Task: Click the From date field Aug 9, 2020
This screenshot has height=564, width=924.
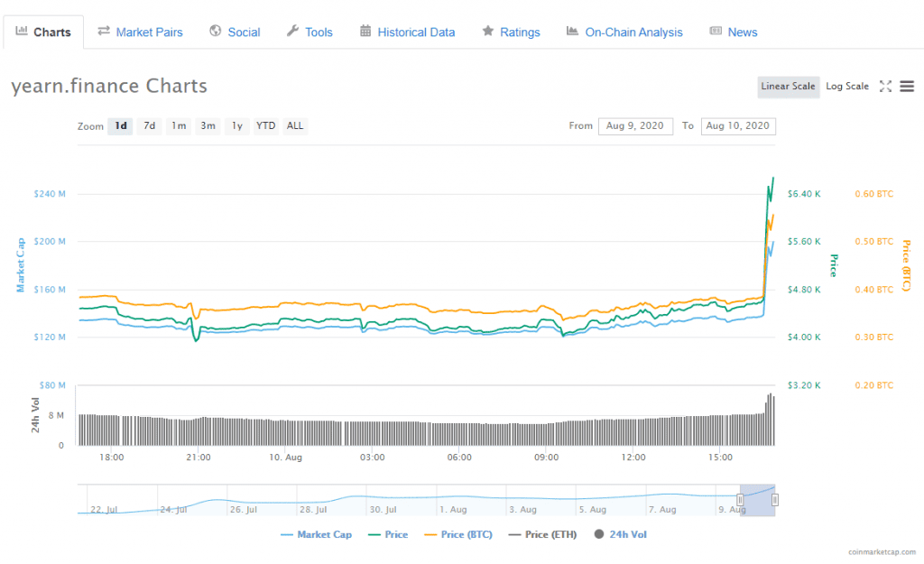Action: (635, 126)
